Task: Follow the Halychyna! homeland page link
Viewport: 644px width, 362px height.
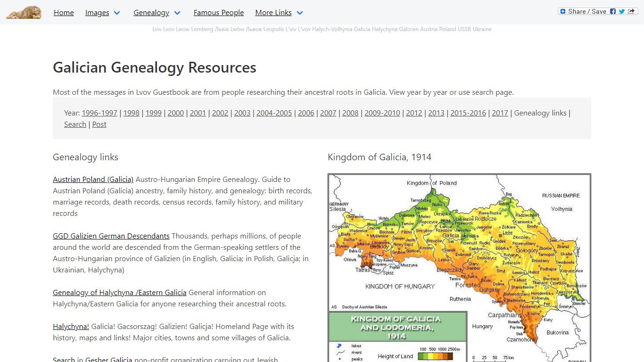Action: (71, 327)
